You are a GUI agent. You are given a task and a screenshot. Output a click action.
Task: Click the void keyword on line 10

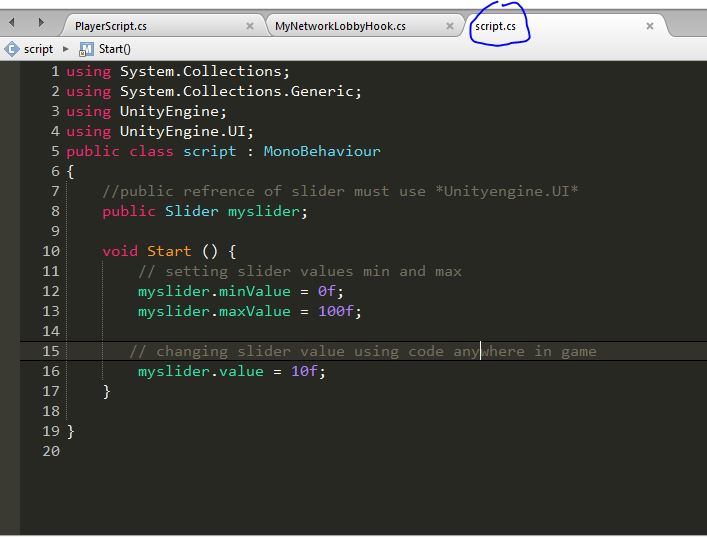[120, 251]
